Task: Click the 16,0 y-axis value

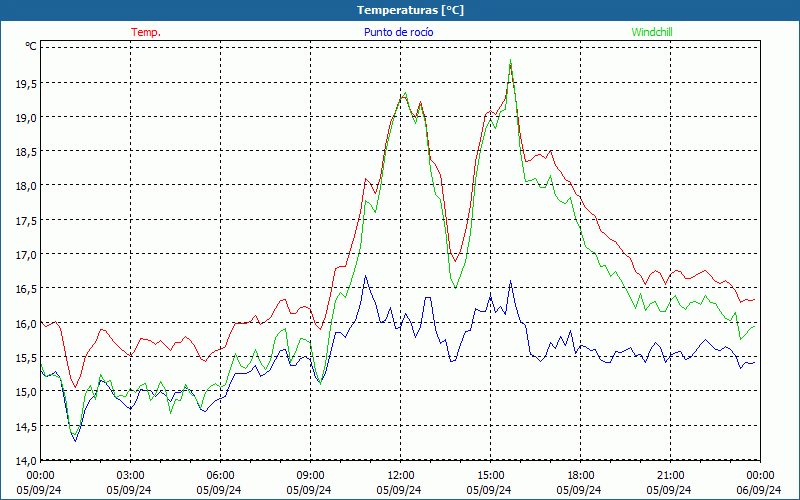Action: pyautogui.click(x=27, y=324)
